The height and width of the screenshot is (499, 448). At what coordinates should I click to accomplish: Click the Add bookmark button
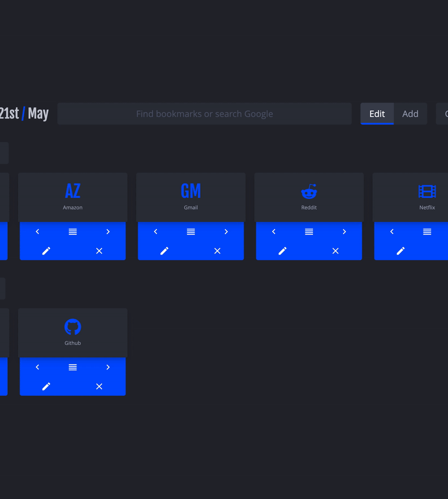click(410, 114)
